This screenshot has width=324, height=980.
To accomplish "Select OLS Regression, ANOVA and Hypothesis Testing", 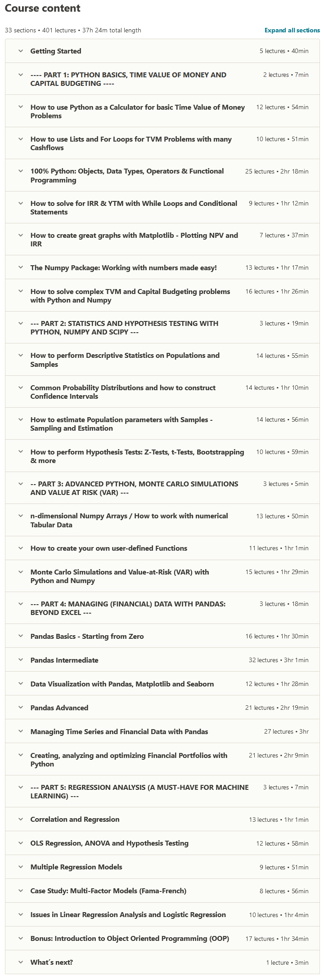I will (109, 843).
